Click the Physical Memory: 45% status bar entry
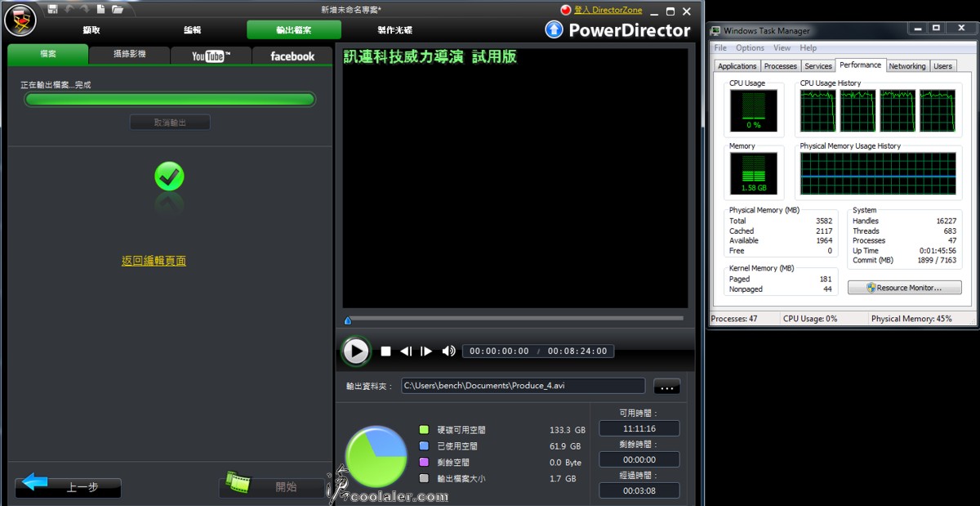The height and width of the screenshot is (506, 980). 911,319
